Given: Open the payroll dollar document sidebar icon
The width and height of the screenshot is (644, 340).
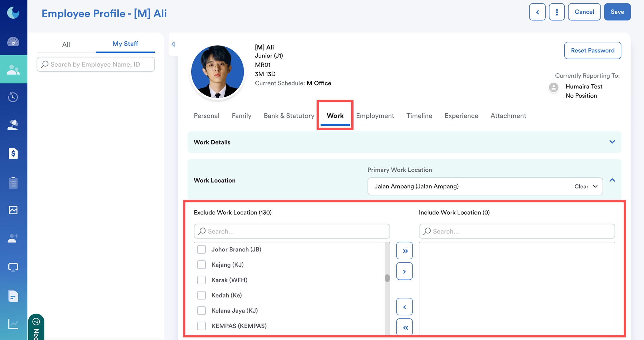Looking at the screenshot, I should click(13, 154).
